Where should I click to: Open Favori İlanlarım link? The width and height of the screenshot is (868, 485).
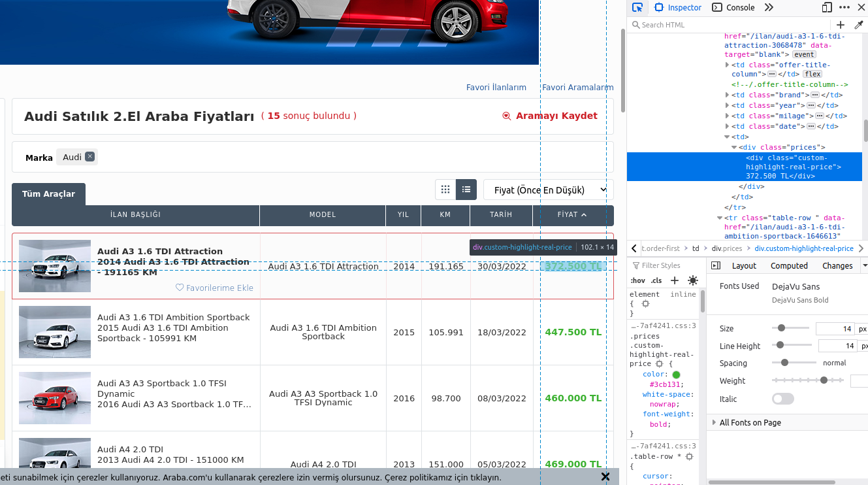(x=496, y=87)
